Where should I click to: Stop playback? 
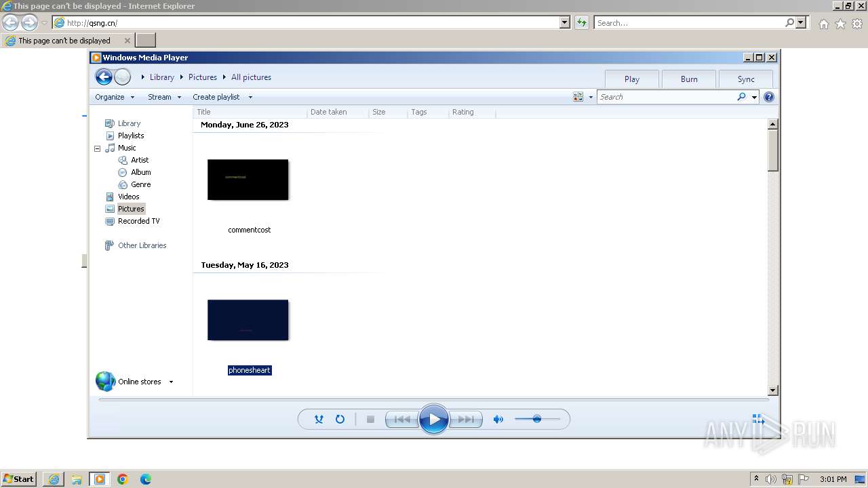click(x=370, y=420)
